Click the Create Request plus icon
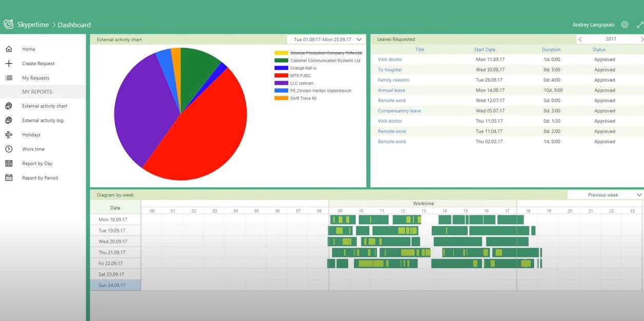 click(x=9, y=64)
